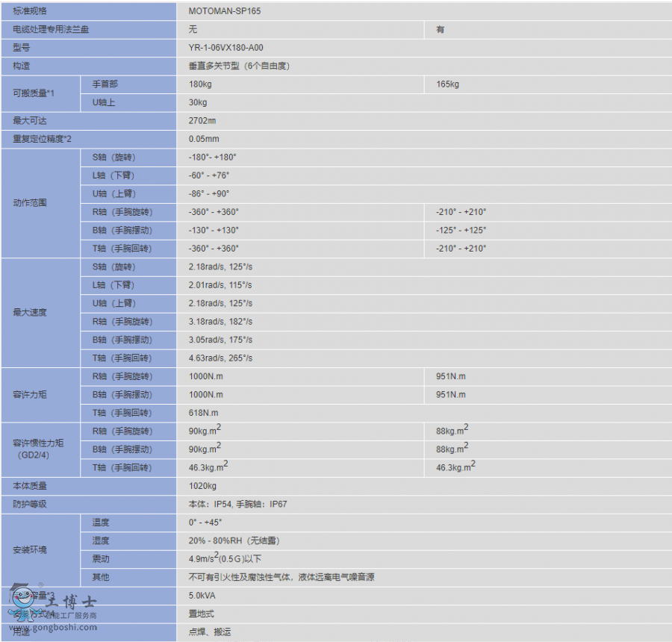The width and height of the screenshot is (672, 642).
Task: Click the "震动" sub-label
Action: (x=101, y=559)
